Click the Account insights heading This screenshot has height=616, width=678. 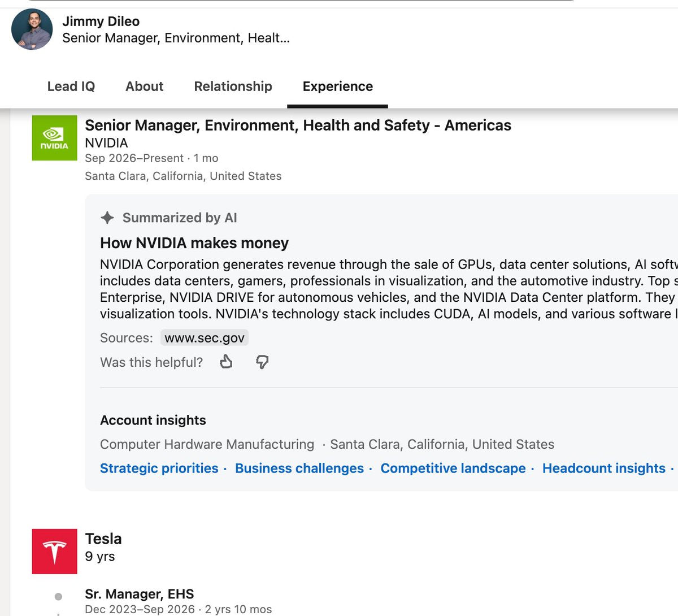(x=153, y=420)
